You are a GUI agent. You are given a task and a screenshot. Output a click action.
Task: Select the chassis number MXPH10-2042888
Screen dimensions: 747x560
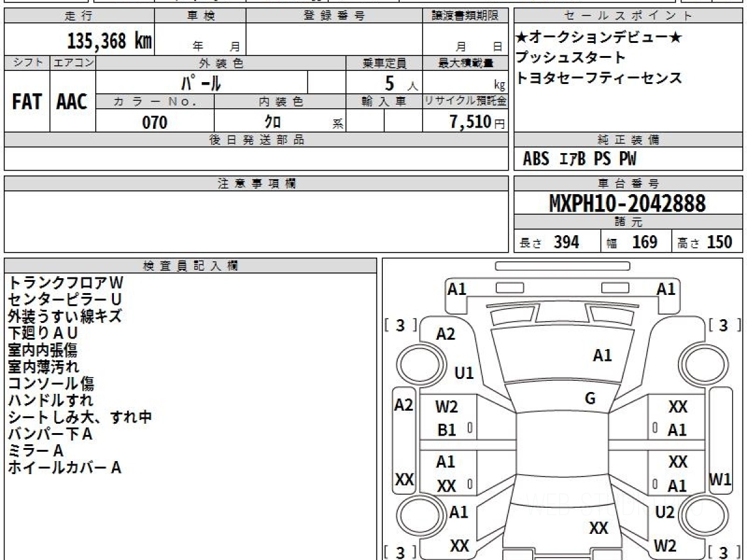(x=627, y=203)
